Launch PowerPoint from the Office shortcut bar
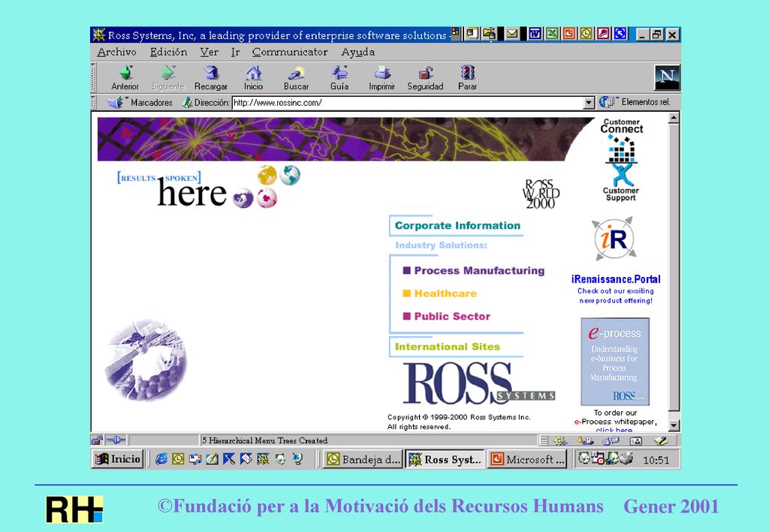 [x=569, y=34]
